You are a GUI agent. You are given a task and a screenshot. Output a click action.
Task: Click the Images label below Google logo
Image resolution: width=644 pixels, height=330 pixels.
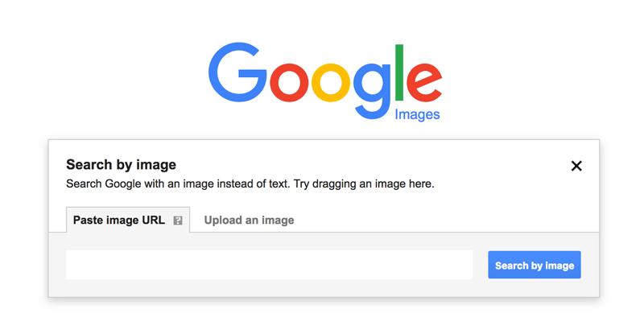[417, 114]
